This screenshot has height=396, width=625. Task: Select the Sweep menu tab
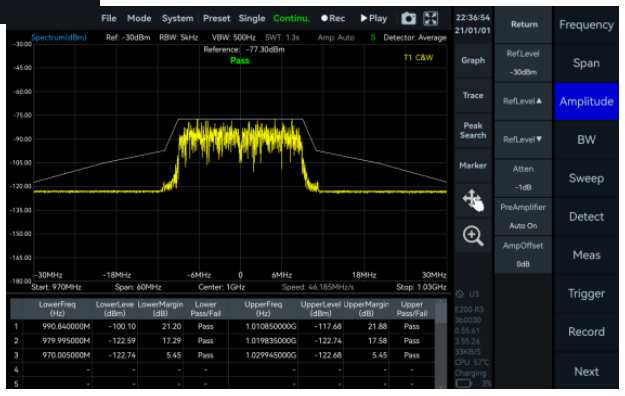click(x=586, y=178)
